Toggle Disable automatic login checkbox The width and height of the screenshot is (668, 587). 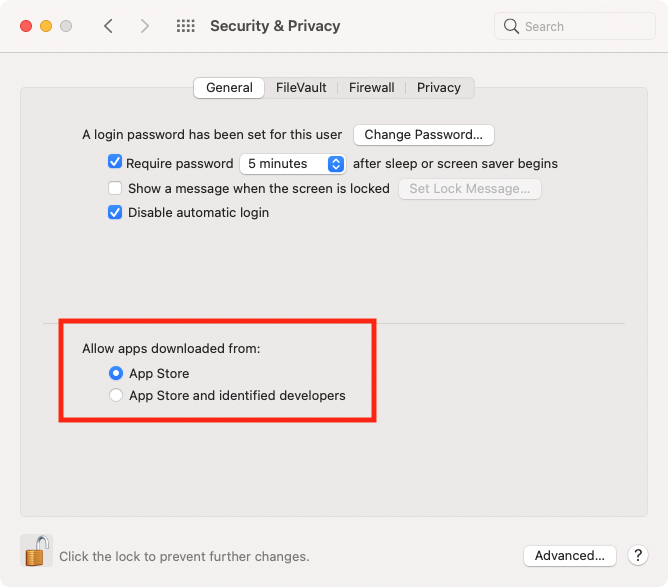(115, 212)
